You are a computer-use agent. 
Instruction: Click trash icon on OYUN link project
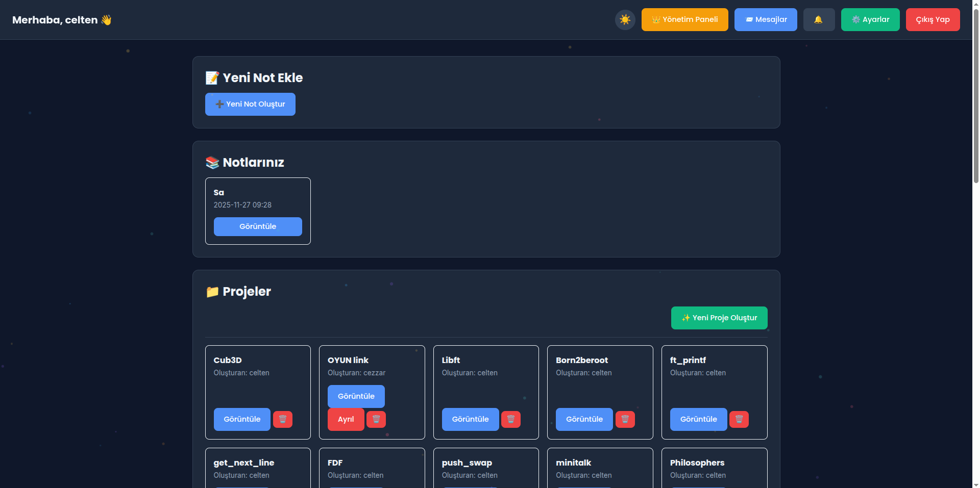point(376,419)
